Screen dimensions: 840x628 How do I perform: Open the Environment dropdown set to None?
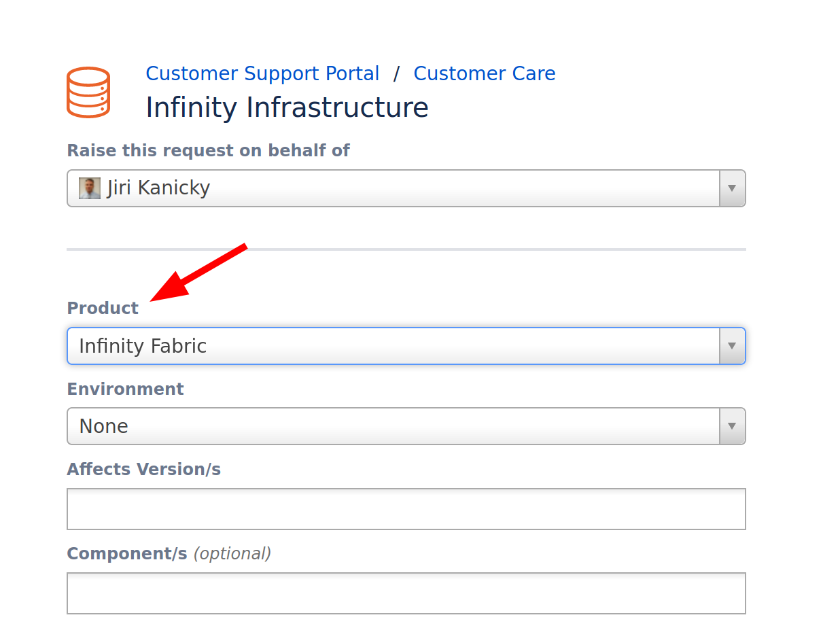(x=406, y=426)
